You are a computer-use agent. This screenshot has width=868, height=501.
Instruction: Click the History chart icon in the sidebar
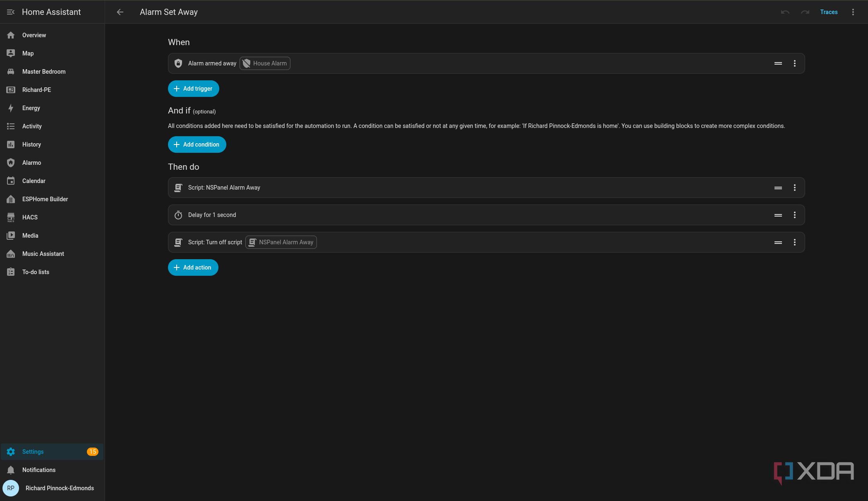11,145
